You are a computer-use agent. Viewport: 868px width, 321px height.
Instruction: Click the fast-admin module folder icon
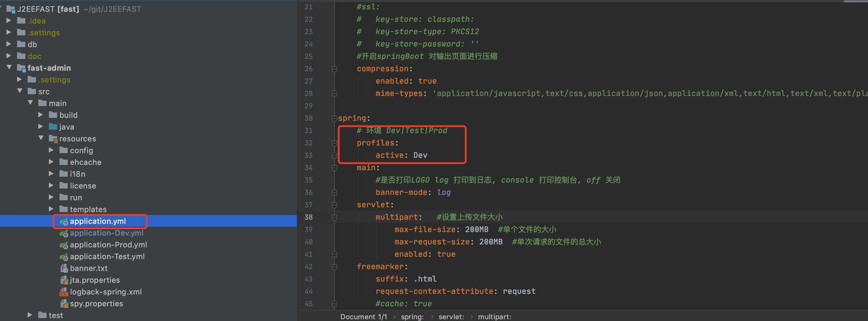[21, 68]
